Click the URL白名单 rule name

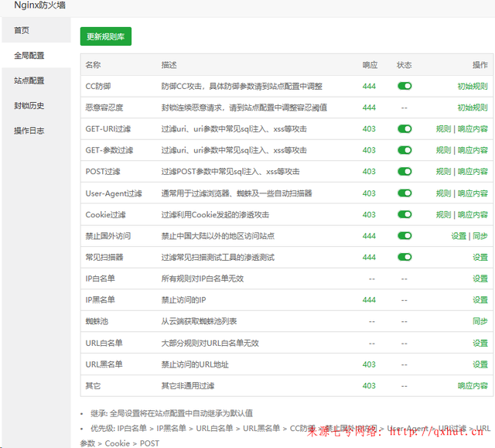tap(104, 344)
